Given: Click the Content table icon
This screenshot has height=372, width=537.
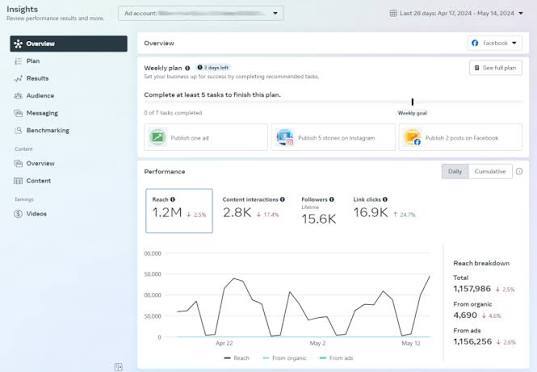Looking at the screenshot, I should [18, 181].
